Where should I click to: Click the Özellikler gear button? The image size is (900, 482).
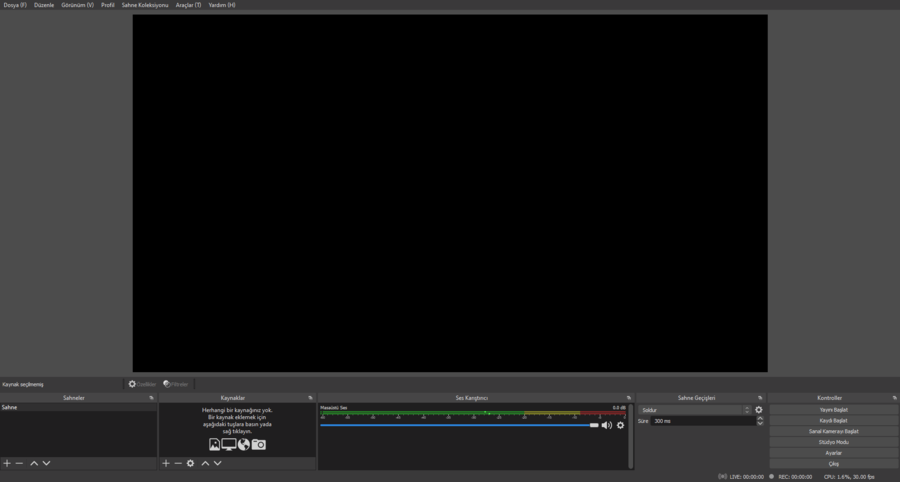click(x=142, y=384)
